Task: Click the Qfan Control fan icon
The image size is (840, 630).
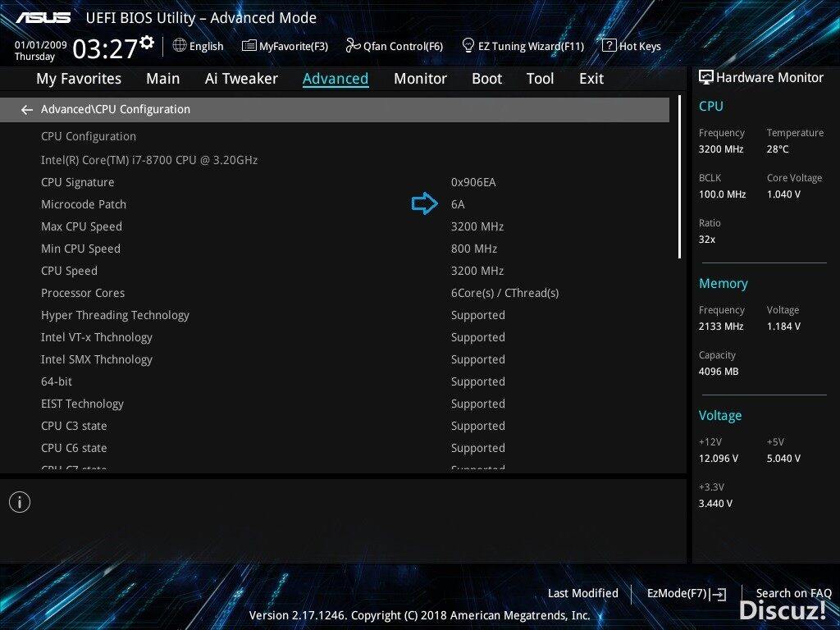Action: pyautogui.click(x=353, y=46)
